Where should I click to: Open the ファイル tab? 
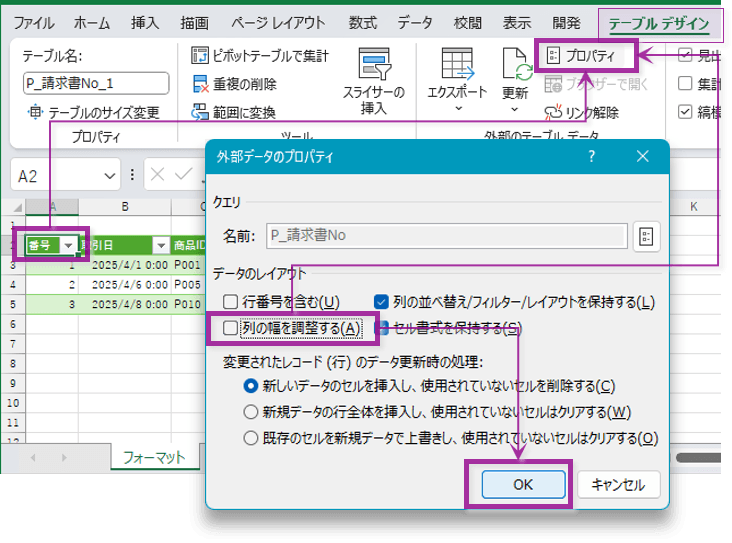(34, 23)
